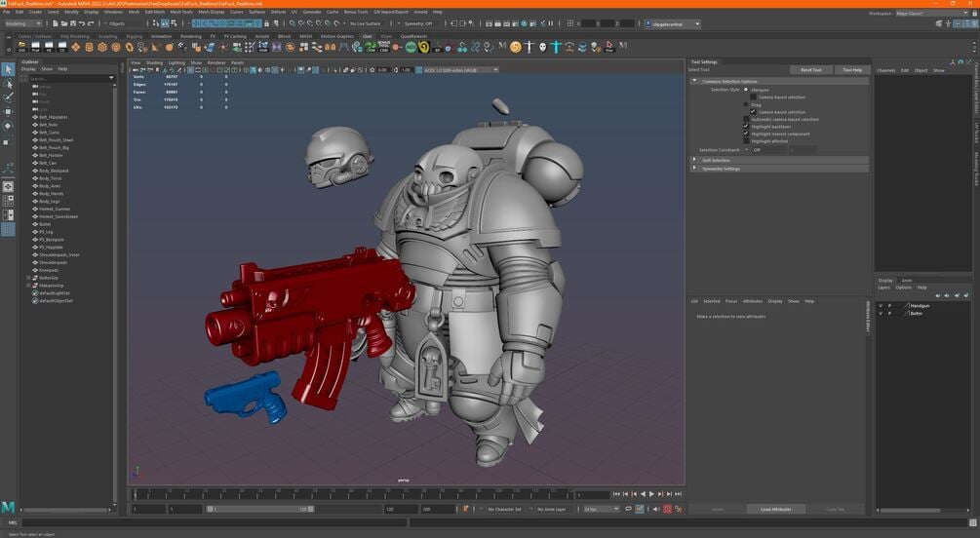Select Body_Torso in the Outliner

[50, 178]
